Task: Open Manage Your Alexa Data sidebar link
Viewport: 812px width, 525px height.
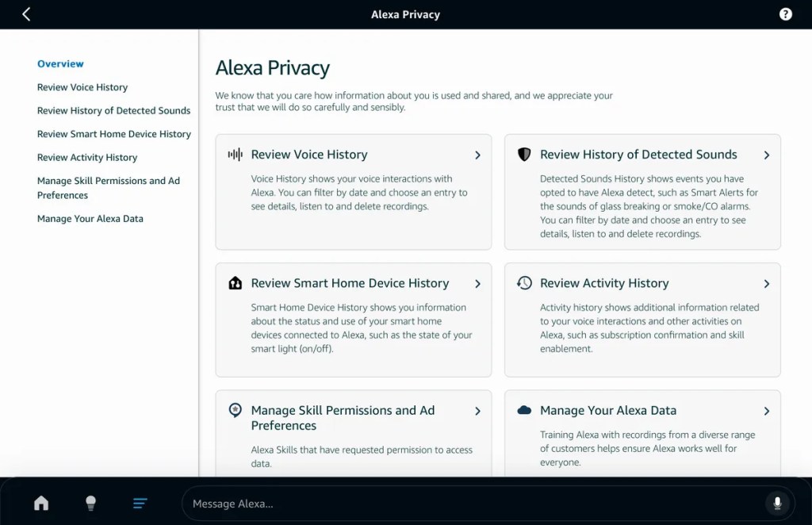Action: coord(90,219)
